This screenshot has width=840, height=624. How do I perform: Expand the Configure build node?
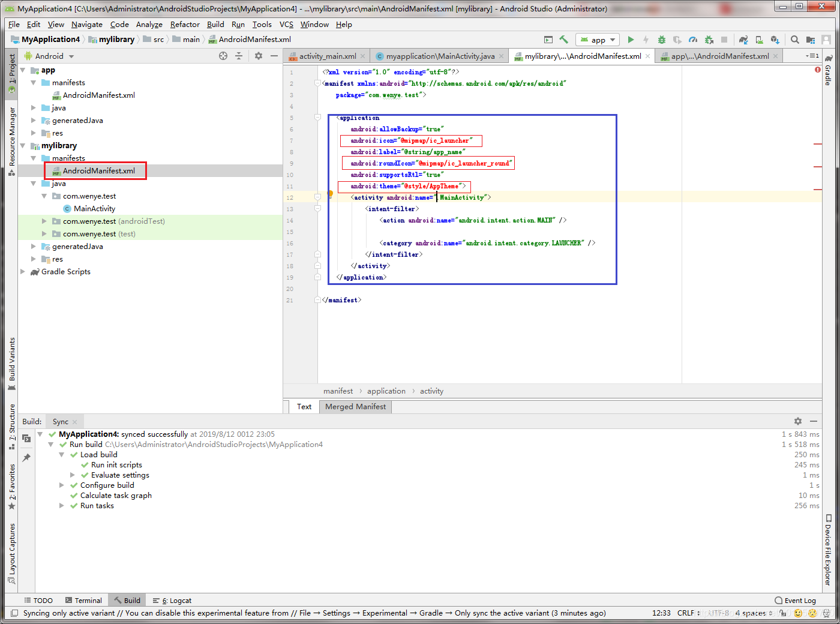pyautogui.click(x=61, y=485)
